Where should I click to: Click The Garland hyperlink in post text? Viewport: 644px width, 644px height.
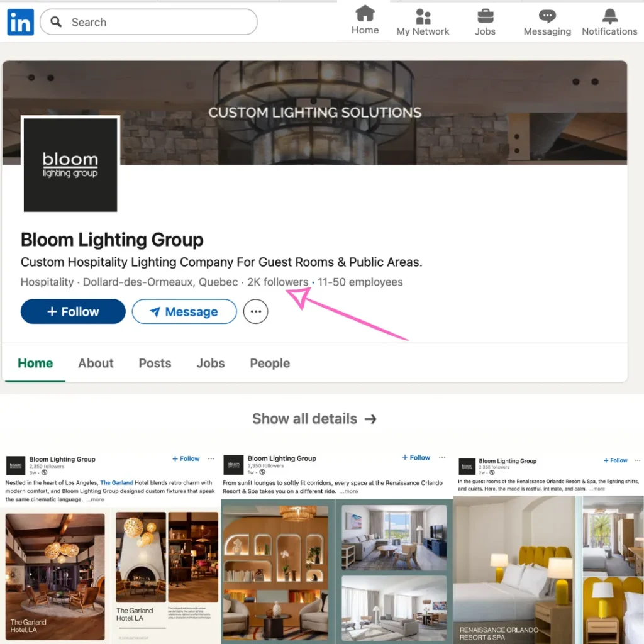click(x=116, y=483)
